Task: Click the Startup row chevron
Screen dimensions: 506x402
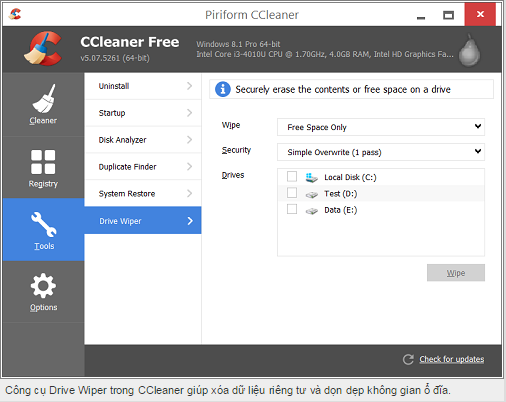Action: (x=189, y=113)
